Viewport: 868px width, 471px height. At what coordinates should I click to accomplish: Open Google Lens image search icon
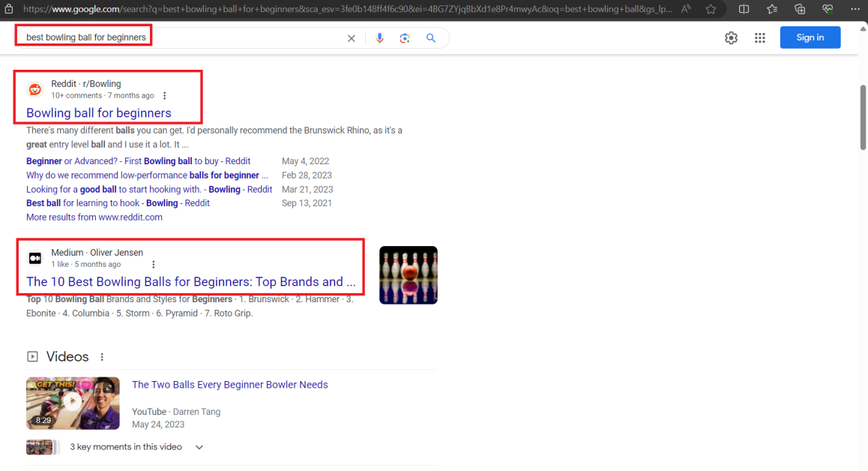pos(405,38)
